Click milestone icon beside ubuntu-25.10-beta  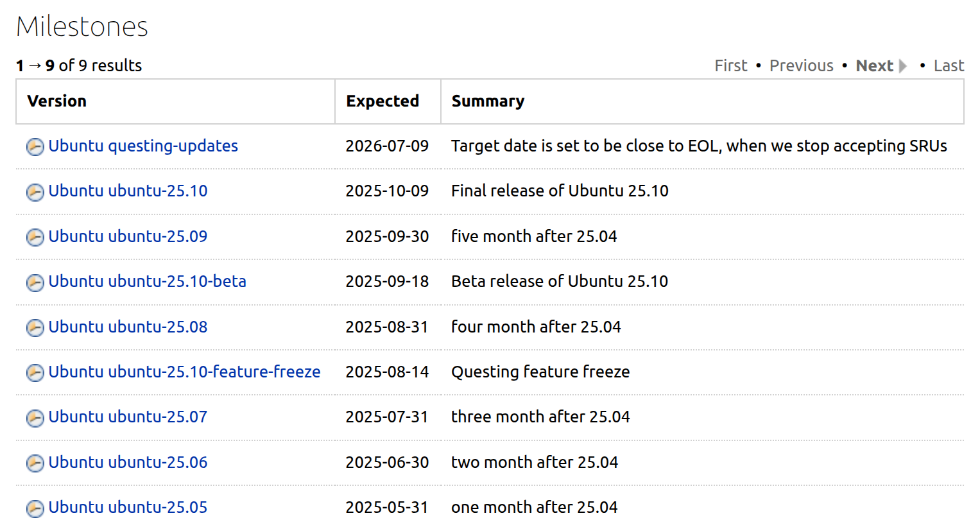tap(35, 282)
